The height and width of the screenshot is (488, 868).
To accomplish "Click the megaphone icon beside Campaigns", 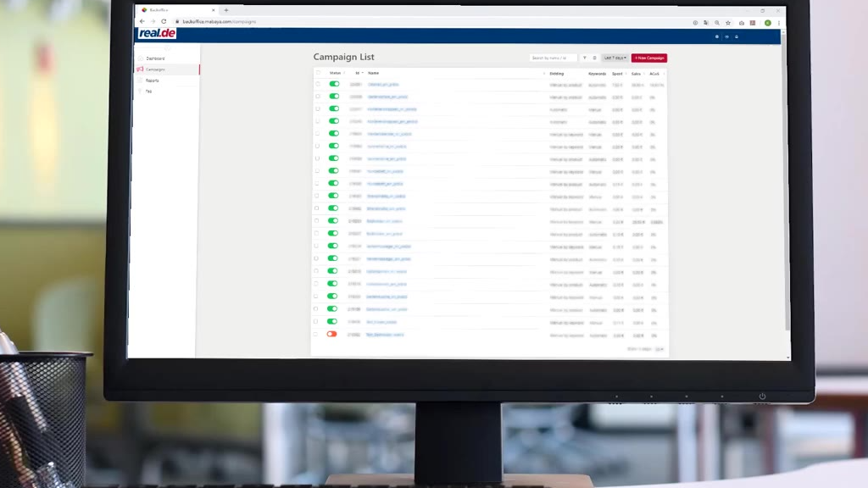I will point(140,69).
